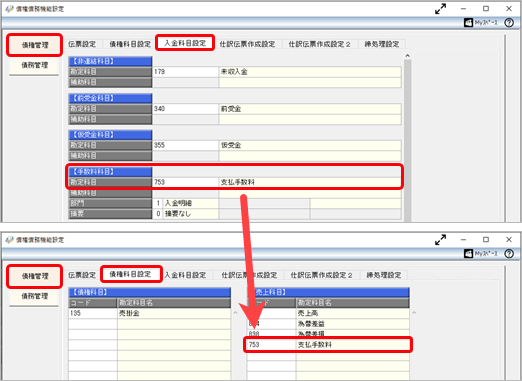Select 債務管理 in upper window sidebar
This screenshot has width=522, height=381.
click(35, 65)
